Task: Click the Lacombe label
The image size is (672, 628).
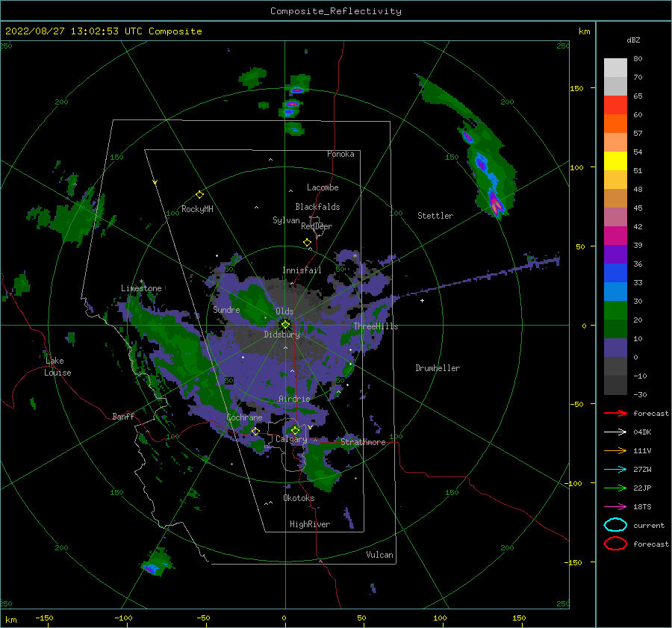Action: tap(323, 187)
